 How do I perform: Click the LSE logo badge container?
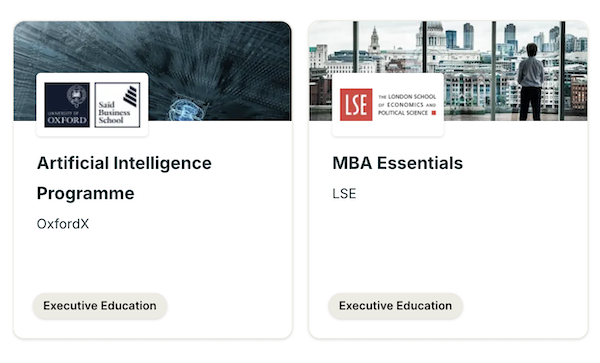(x=388, y=105)
